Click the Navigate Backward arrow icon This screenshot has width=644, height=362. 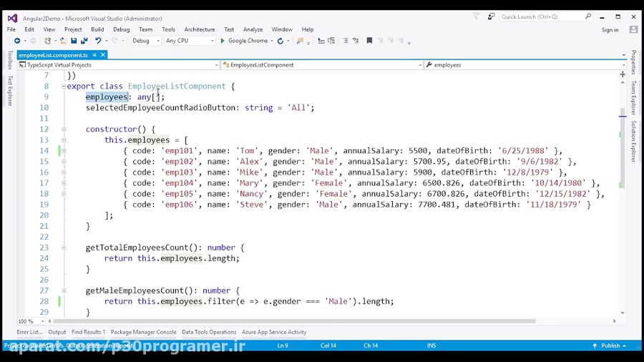tap(17, 41)
